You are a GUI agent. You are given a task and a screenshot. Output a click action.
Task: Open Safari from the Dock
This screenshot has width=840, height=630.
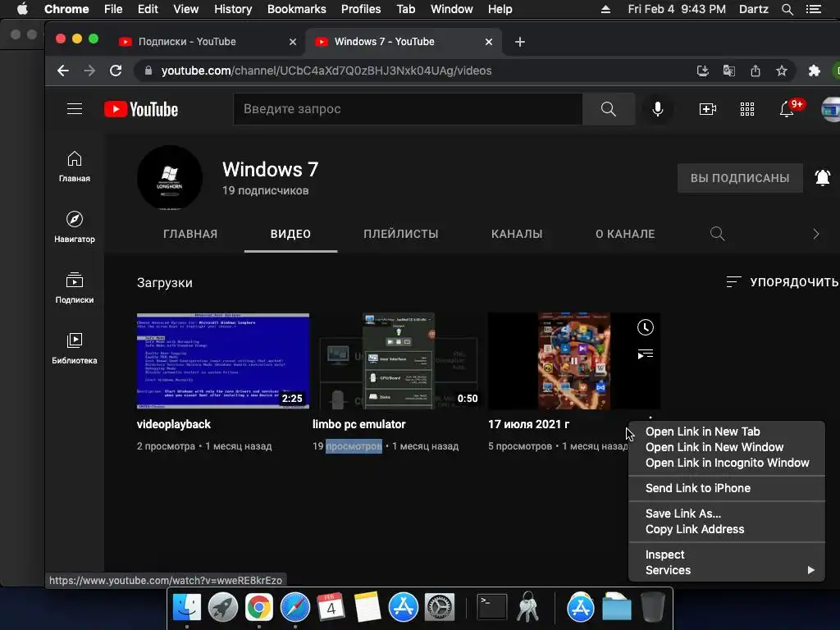tap(295, 608)
